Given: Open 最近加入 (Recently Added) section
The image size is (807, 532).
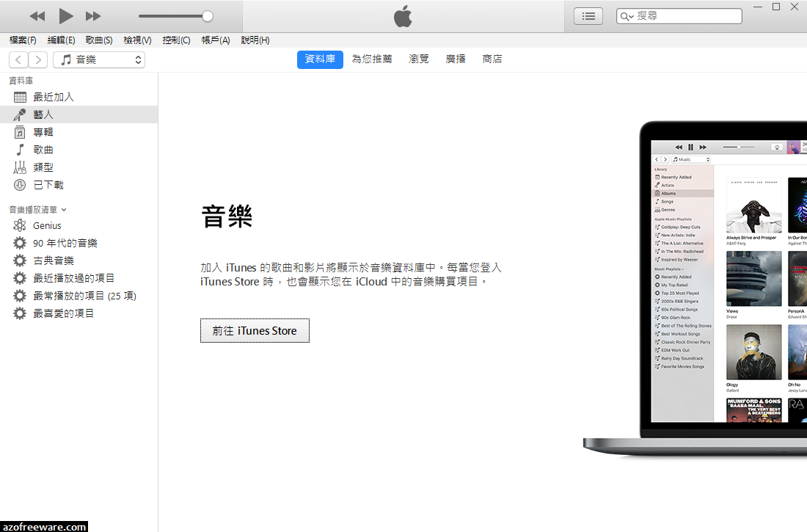Looking at the screenshot, I should pyautogui.click(x=51, y=96).
